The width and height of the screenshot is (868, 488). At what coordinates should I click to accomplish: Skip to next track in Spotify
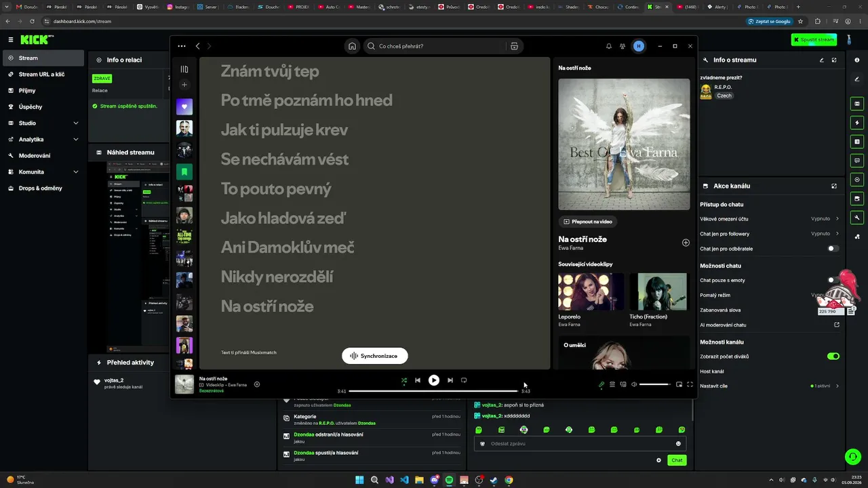[x=450, y=380]
